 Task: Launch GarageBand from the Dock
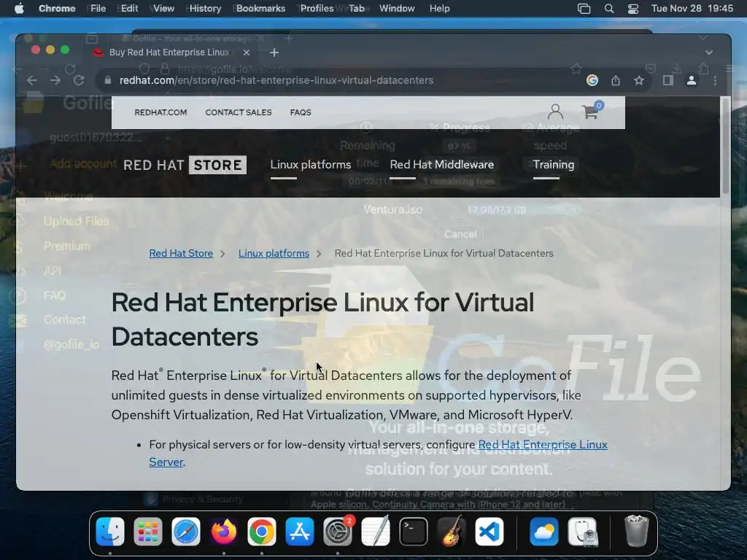(x=451, y=532)
